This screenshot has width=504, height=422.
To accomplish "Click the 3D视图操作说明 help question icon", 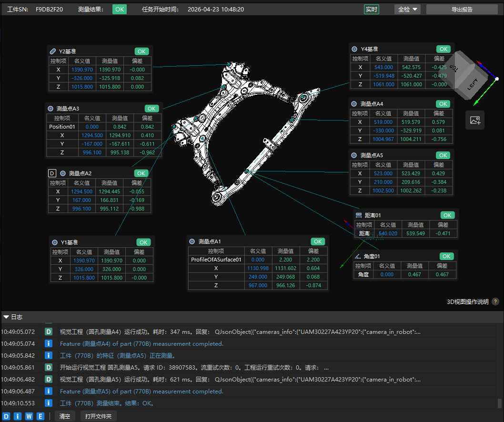I will click(495, 301).
